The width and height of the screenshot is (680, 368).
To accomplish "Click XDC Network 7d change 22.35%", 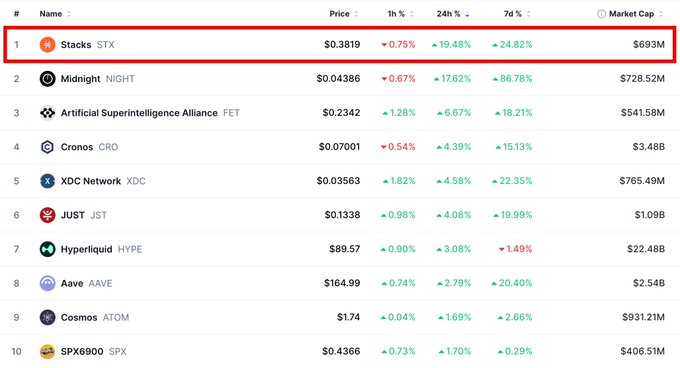I will (x=512, y=181).
